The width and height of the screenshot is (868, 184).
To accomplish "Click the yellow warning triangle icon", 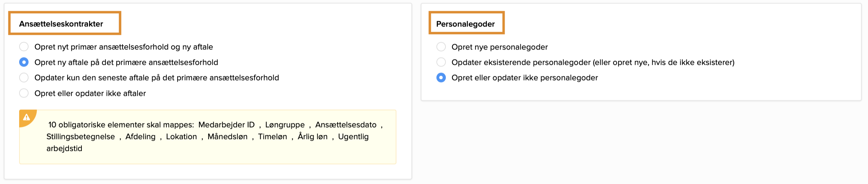I will pos(26,117).
